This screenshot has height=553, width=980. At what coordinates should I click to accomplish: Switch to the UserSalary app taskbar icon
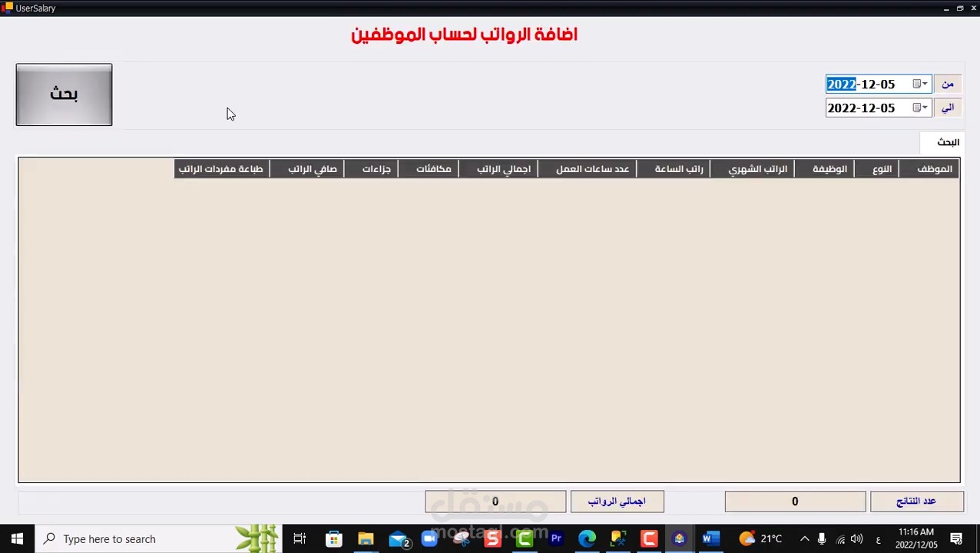(680, 539)
